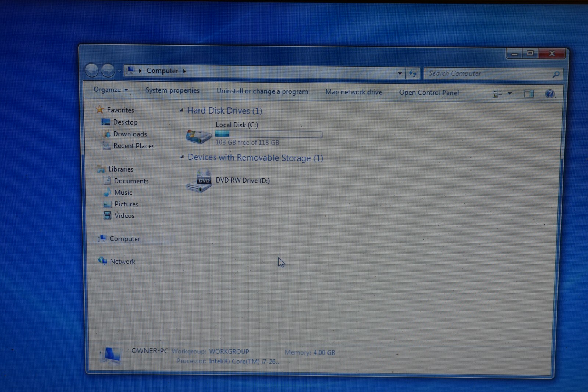Click the Documents library icon
This screenshot has height=392, width=588.
tap(107, 180)
